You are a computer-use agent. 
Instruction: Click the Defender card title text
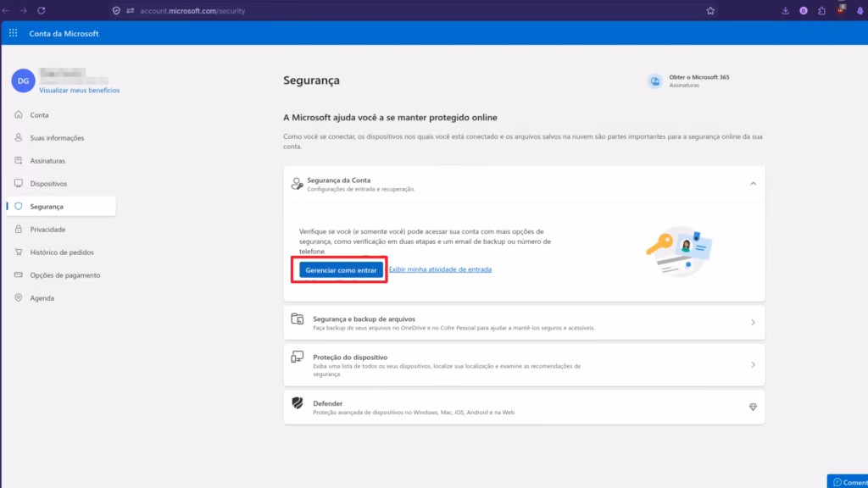click(328, 403)
